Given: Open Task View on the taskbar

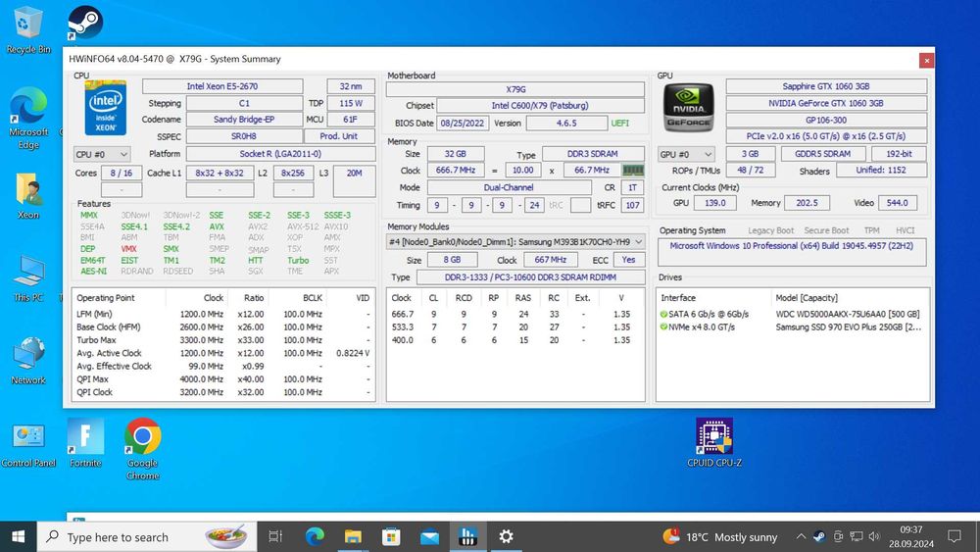Looking at the screenshot, I should [275, 536].
